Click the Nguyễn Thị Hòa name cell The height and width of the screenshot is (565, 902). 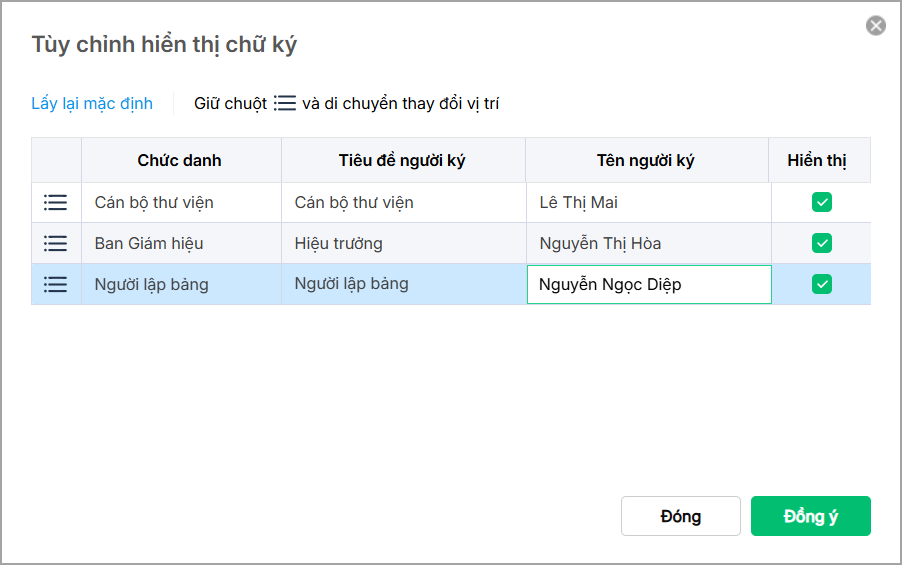tap(646, 243)
